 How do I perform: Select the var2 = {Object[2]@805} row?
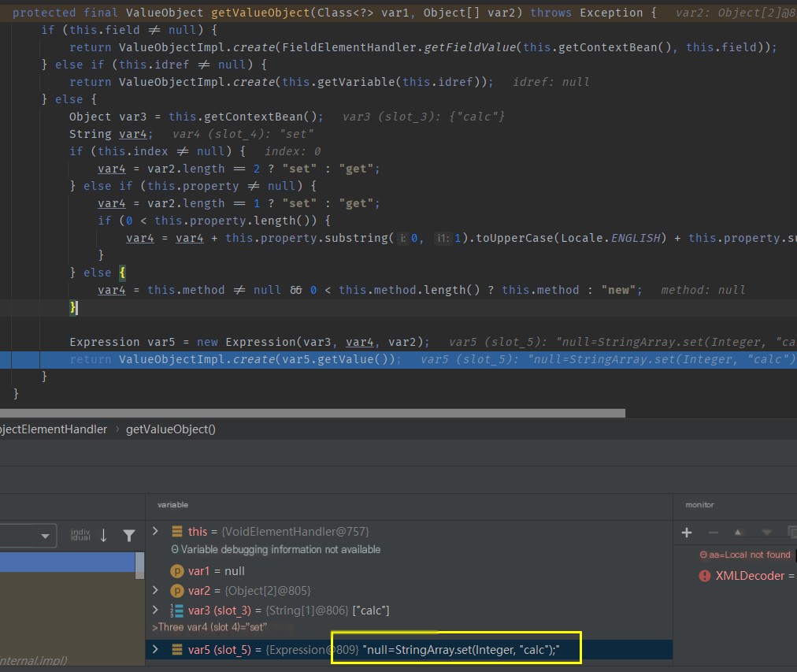tap(409, 591)
